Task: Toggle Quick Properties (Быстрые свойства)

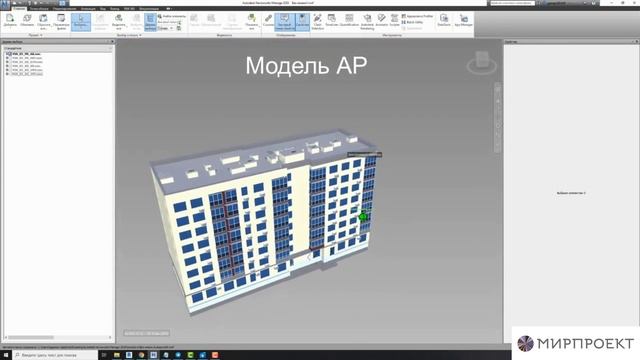Action: (285, 21)
